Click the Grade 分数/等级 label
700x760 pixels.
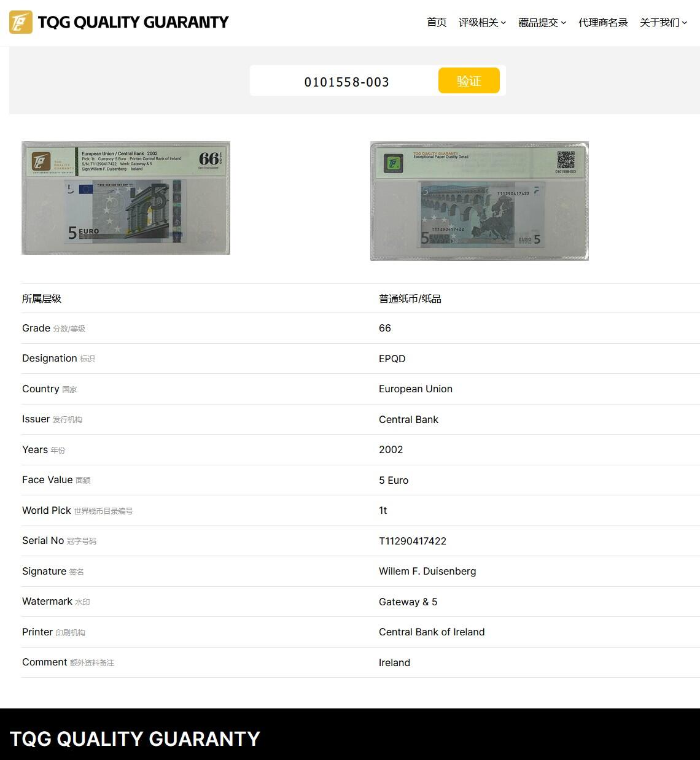[54, 328]
